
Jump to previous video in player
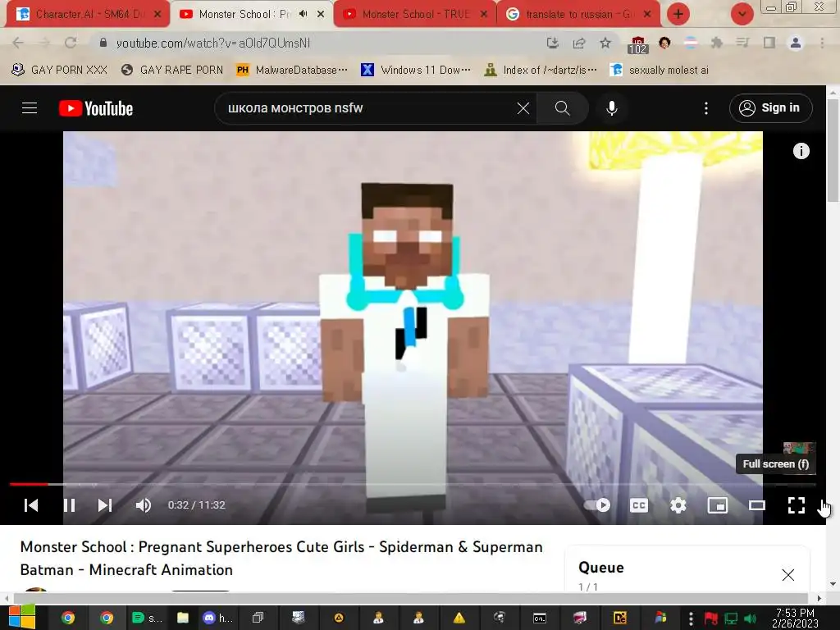coord(31,505)
